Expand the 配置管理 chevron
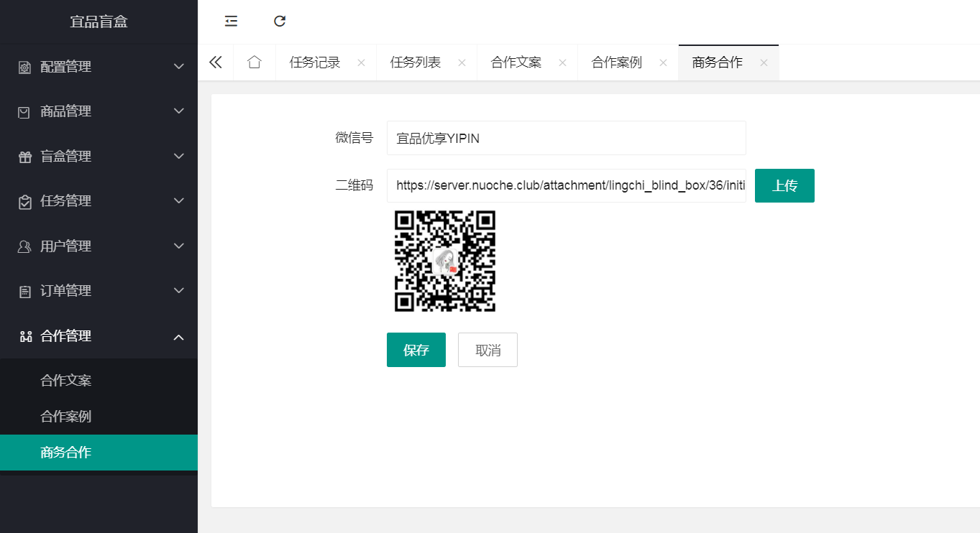Viewport: 980px width, 533px height. [x=180, y=67]
